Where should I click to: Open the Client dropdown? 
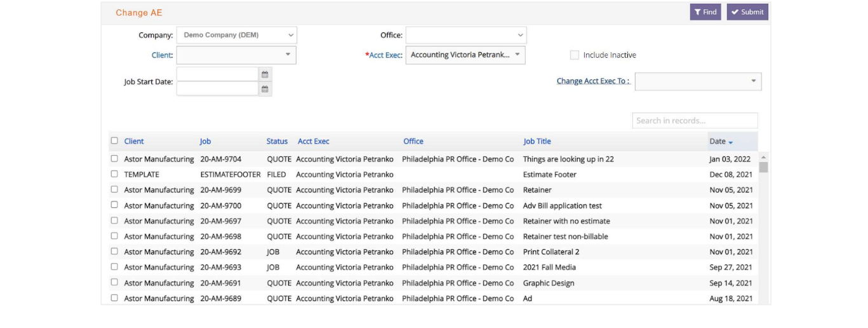click(236, 55)
